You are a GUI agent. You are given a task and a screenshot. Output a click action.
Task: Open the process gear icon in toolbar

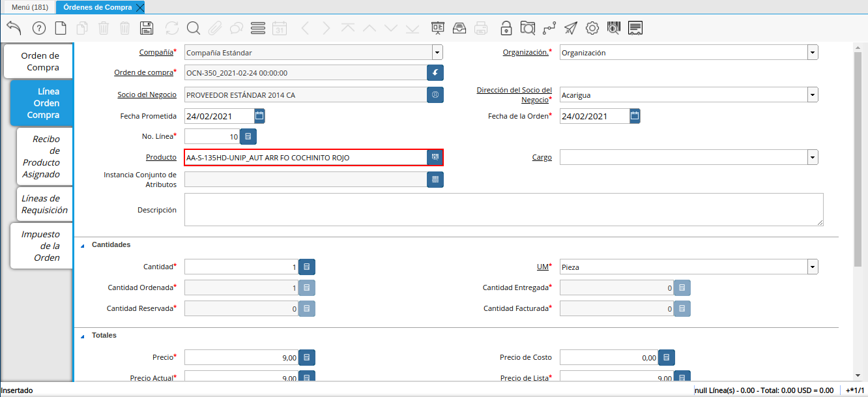click(x=592, y=28)
